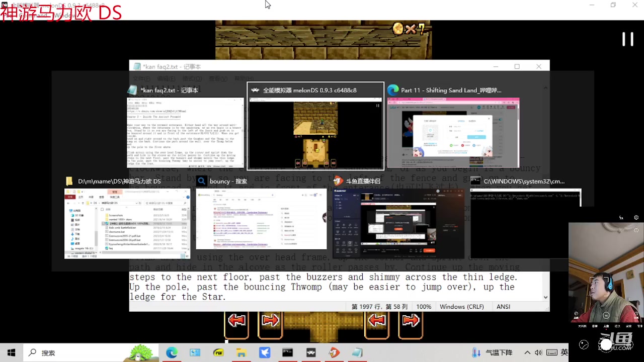Open the melonDS taskbar icon

coord(311,352)
